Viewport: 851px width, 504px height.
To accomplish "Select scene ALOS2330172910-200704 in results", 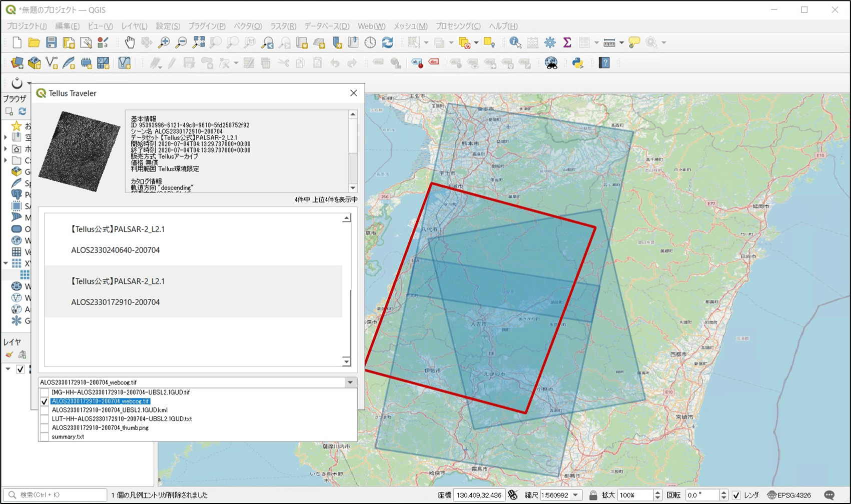I will pos(193,291).
